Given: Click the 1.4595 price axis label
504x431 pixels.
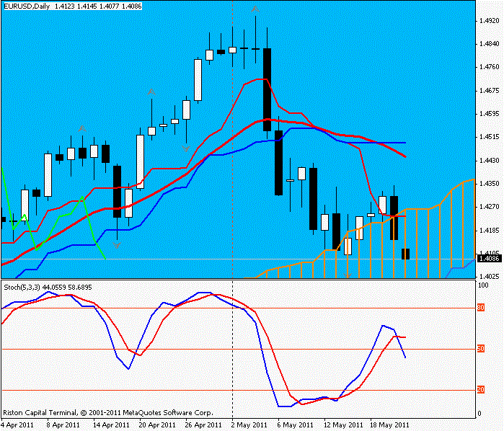Looking at the screenshot, I should point(489,114).
